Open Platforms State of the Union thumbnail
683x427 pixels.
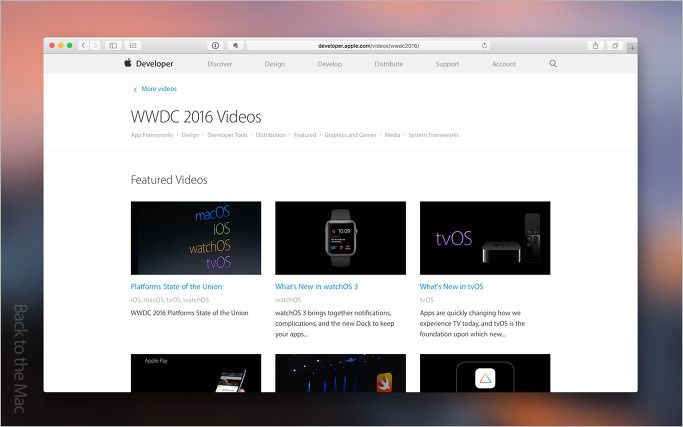[x=196, y=238]
